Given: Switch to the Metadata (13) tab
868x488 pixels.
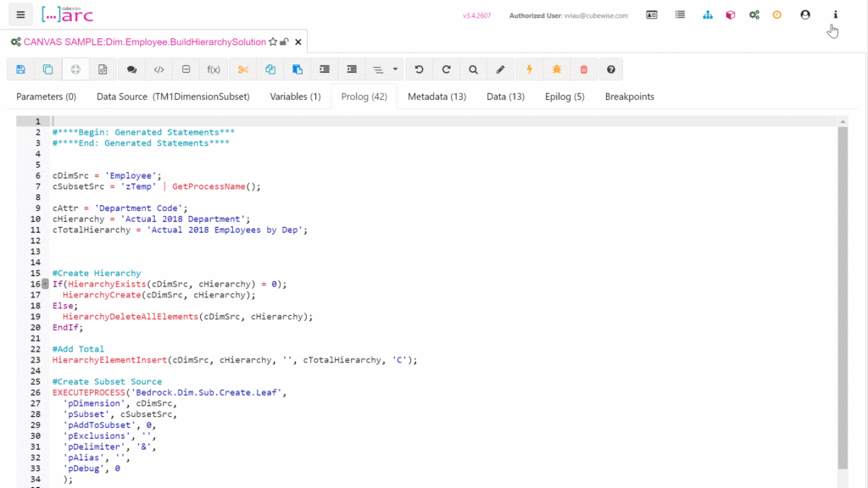Looking at the screenshot, I should point(437,97).
